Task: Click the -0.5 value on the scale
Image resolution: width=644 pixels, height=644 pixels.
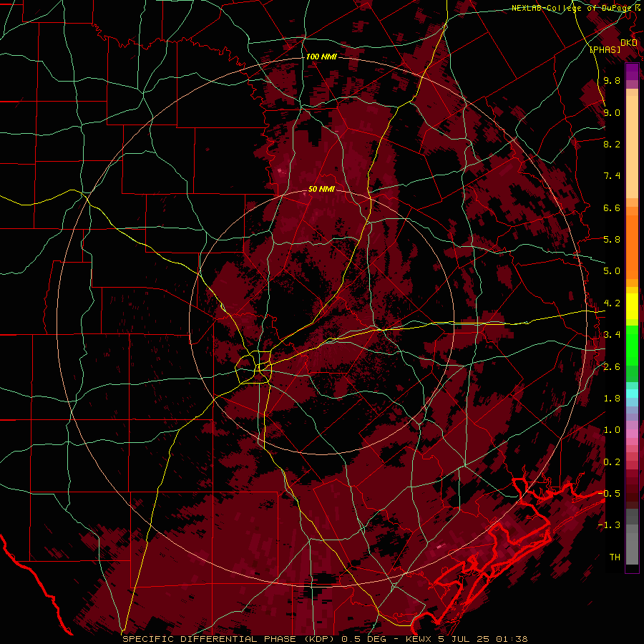Action: (x=609, y=494)
